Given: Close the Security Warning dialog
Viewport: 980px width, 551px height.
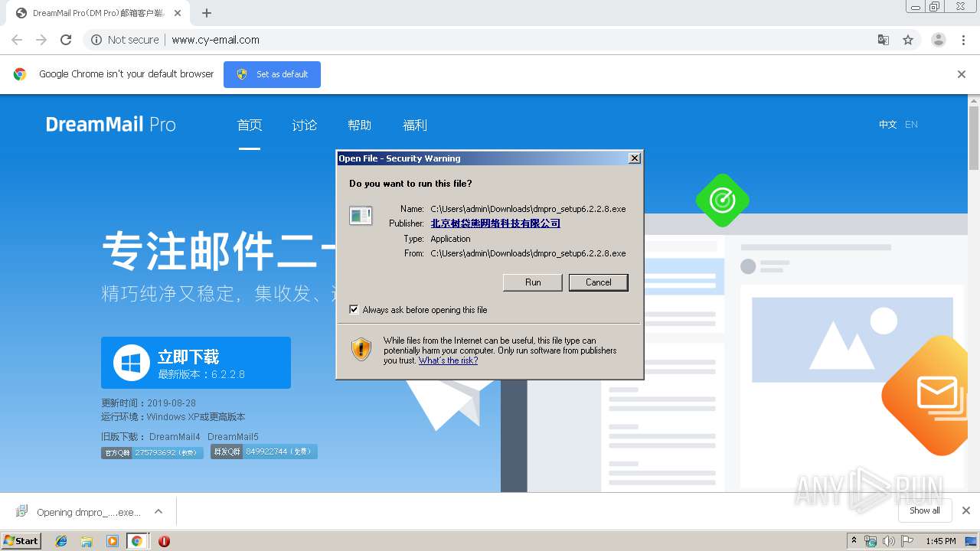Looking at the screenshot, I should click(634, 158).
